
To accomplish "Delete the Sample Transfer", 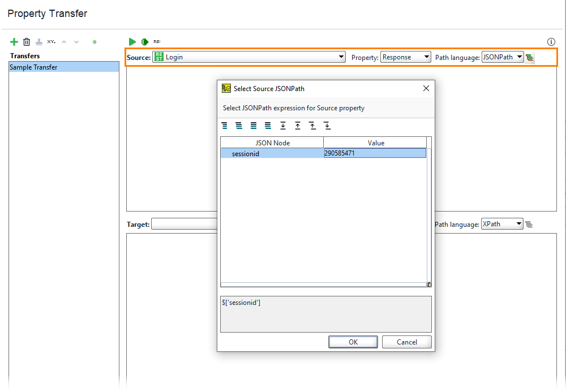I will [27, 41].
